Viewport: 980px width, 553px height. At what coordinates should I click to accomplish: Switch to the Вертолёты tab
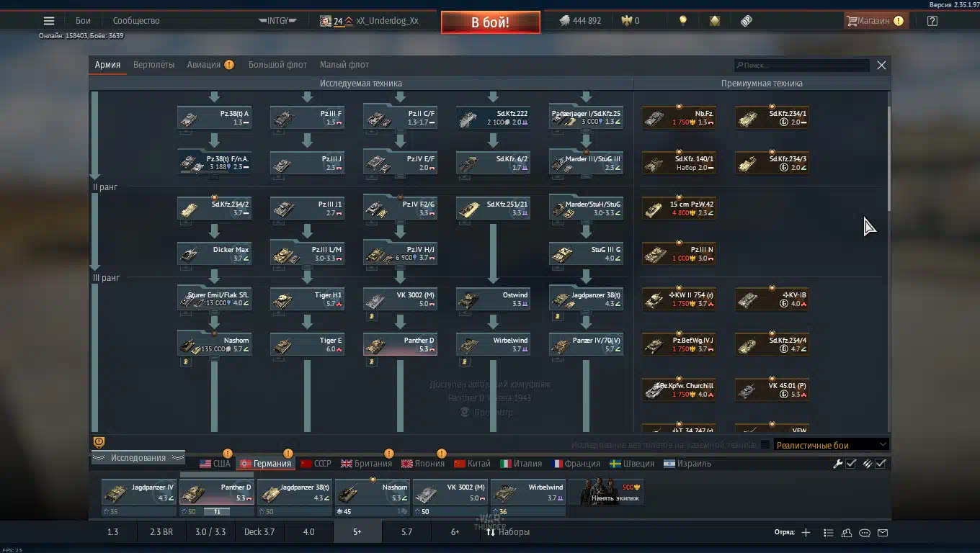[153, 65]
